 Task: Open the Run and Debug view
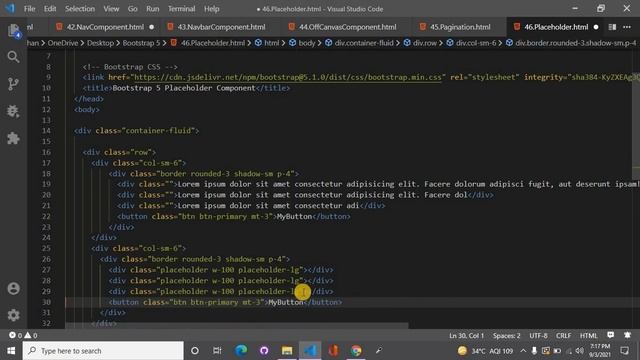13,111
